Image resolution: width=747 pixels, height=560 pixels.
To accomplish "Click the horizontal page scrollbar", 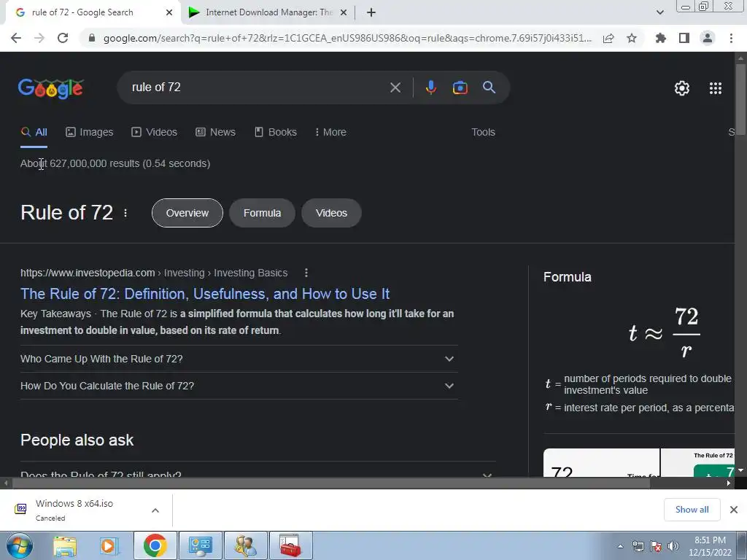I will point(331,483).
